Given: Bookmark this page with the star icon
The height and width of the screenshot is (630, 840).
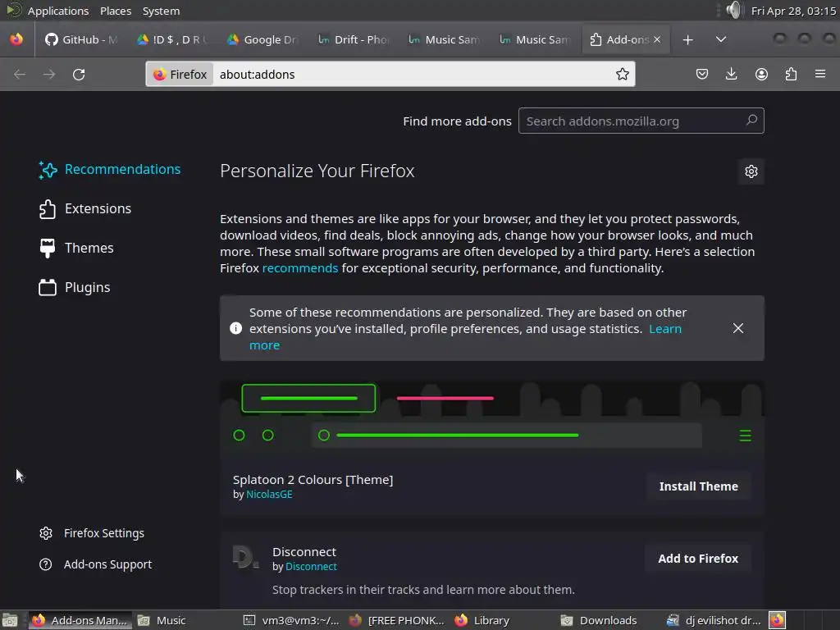Looking at the screenshot, I should coord(622,74).
